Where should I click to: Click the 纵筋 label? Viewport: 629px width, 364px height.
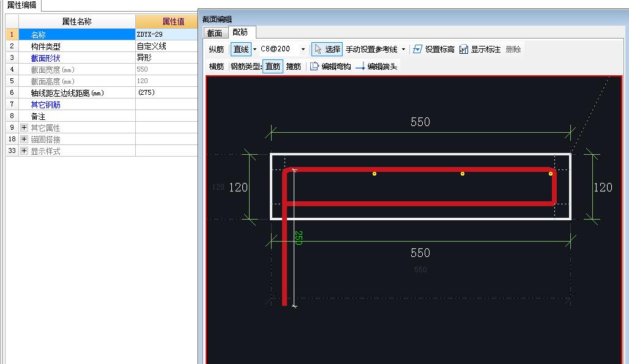coord(216,49)
